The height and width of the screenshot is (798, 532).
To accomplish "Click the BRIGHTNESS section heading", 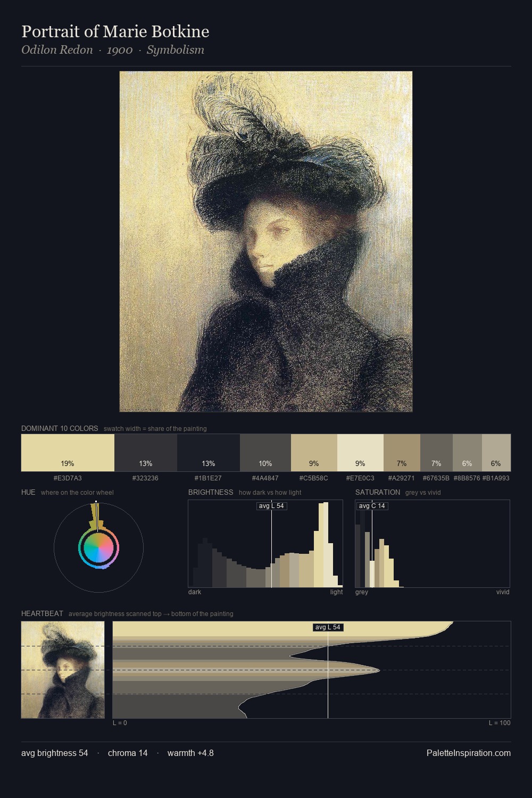I will [x=211, y=492].
